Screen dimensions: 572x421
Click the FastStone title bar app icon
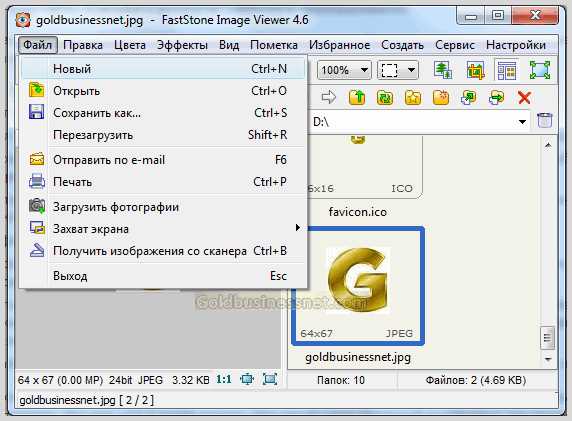[23, 19]
